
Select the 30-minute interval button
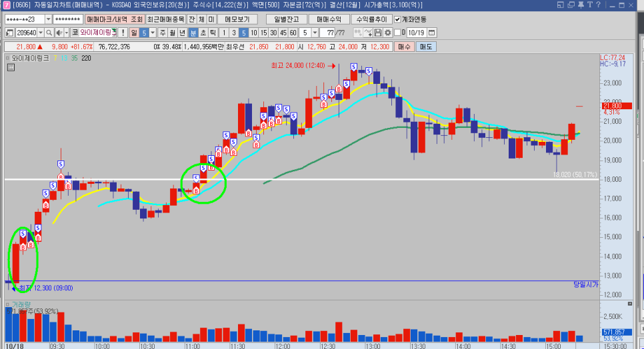click(273, 33)
